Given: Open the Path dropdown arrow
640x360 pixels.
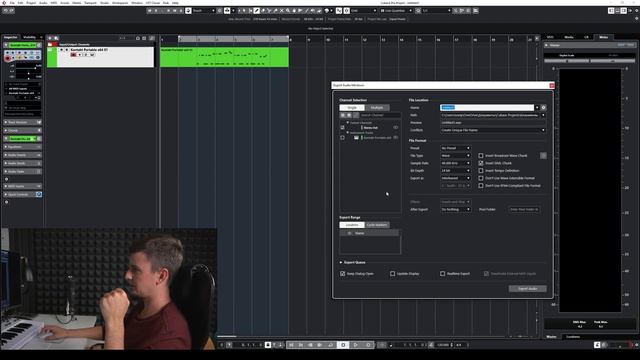Looking at the screenshot, I should pyautogui.click(x=543, y=115).
